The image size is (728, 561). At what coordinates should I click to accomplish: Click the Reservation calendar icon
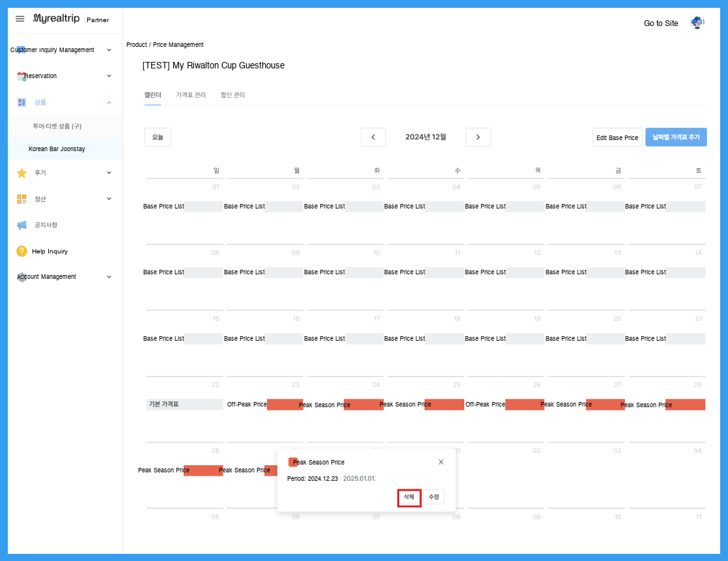point(21,76)
